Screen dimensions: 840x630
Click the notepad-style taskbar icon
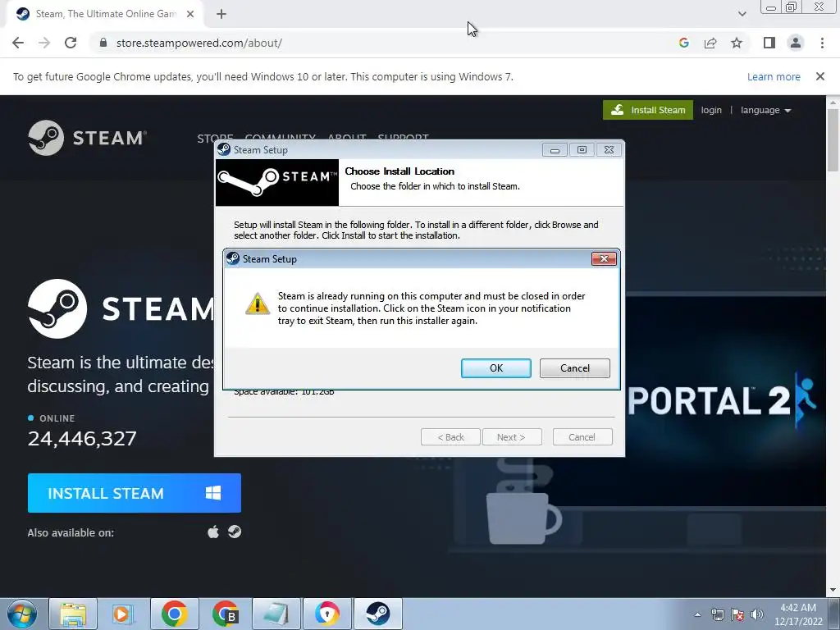pyautogui.click(x=276, y=614)
